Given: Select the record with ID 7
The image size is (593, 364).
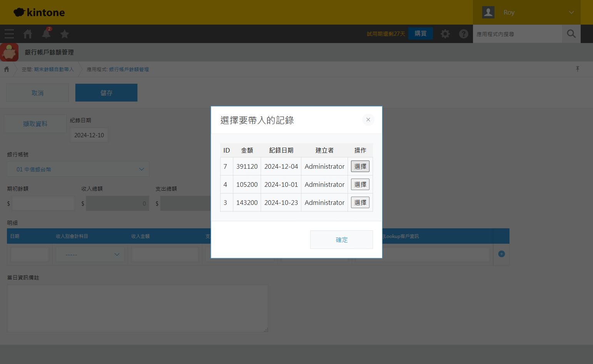Looking at the screenshot, I should click(x=360, y=166).
